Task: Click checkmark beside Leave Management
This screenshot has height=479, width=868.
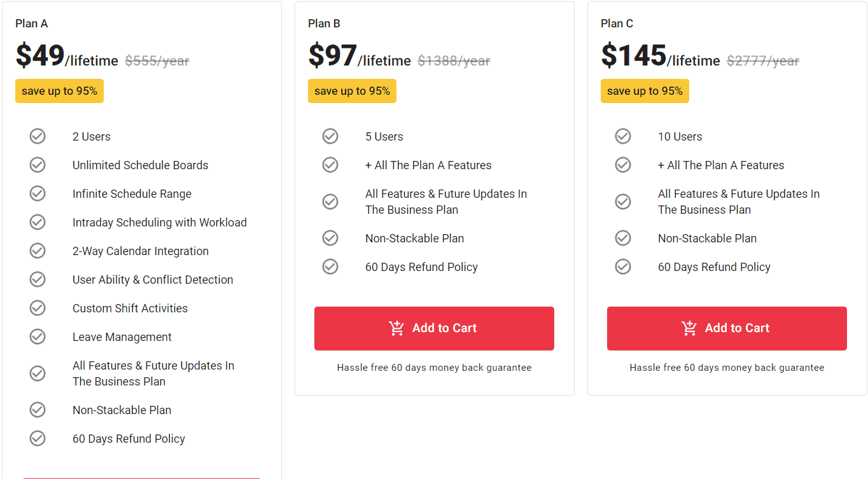Action: tap(38, 337)
